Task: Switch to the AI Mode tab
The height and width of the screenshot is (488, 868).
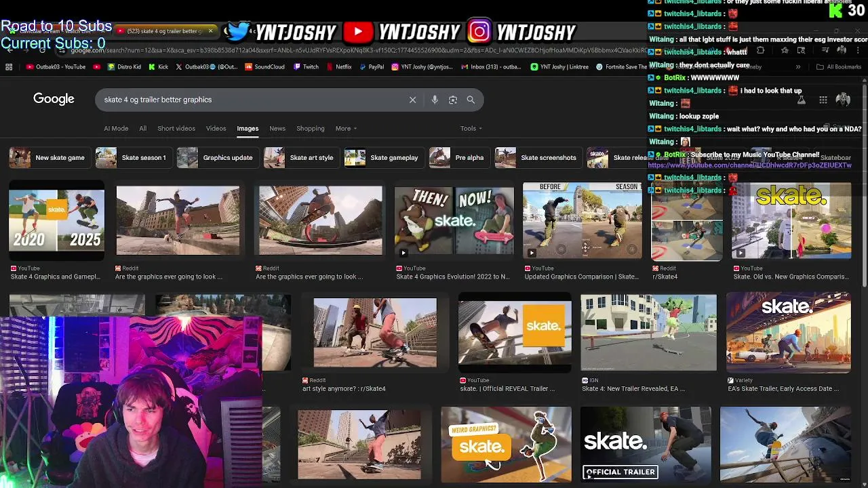Action: [x=116, y=128]
